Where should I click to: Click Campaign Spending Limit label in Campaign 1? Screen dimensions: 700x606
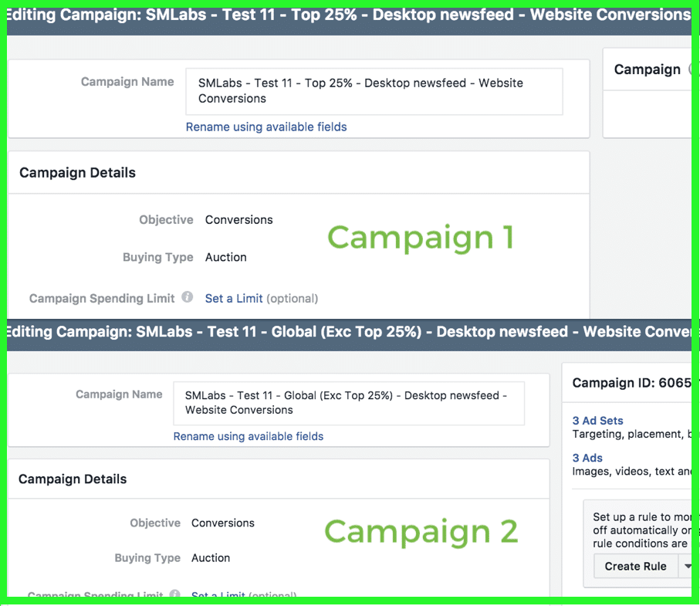click(102, 298)
